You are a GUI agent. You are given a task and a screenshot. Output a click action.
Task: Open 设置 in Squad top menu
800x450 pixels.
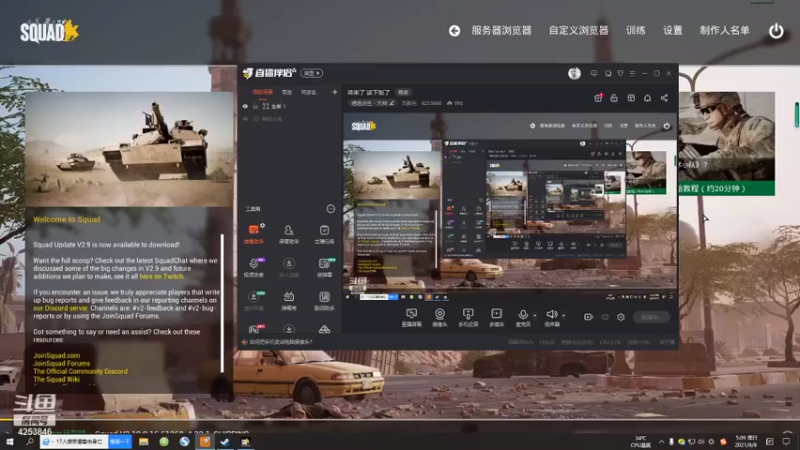672,31
